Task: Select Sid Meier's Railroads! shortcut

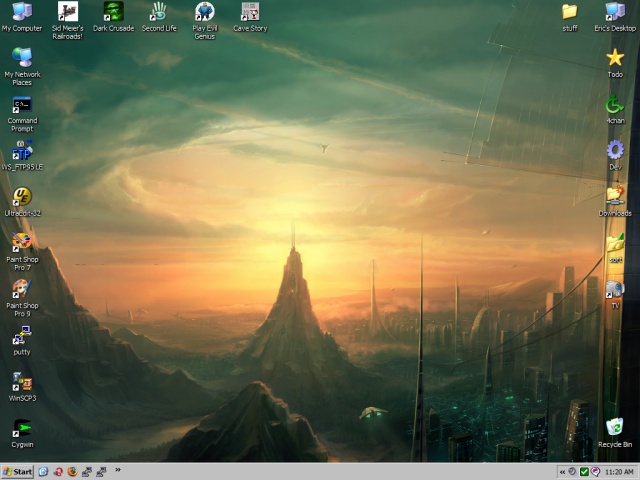Action: click(67, 20)
